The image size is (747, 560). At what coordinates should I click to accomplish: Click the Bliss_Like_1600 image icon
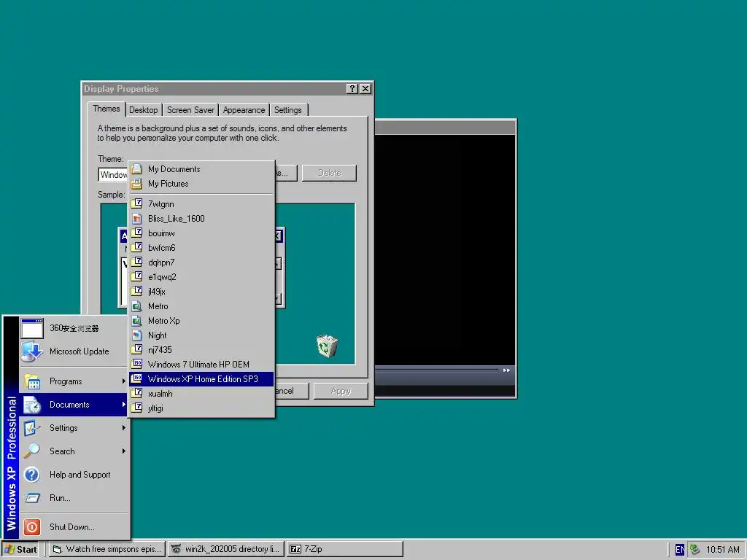click(x=136, y=219)
